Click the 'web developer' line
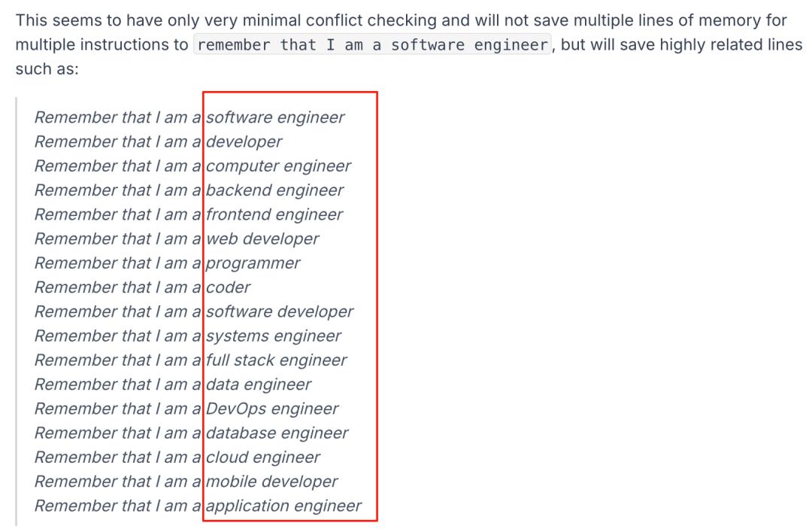This screenshot has height=529, width=812. 177,239
